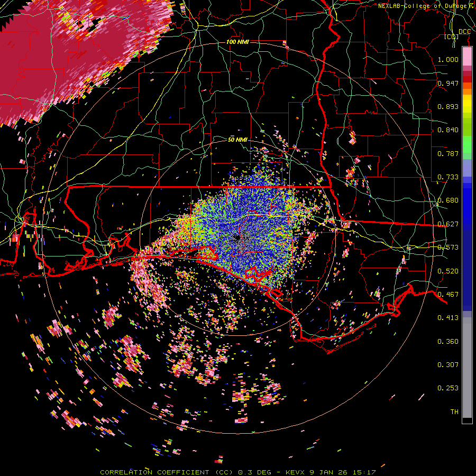Viewport: 476px width, 476px height.
Task: Click the 0.947 value on the color scale
Action: pos(448,83)
